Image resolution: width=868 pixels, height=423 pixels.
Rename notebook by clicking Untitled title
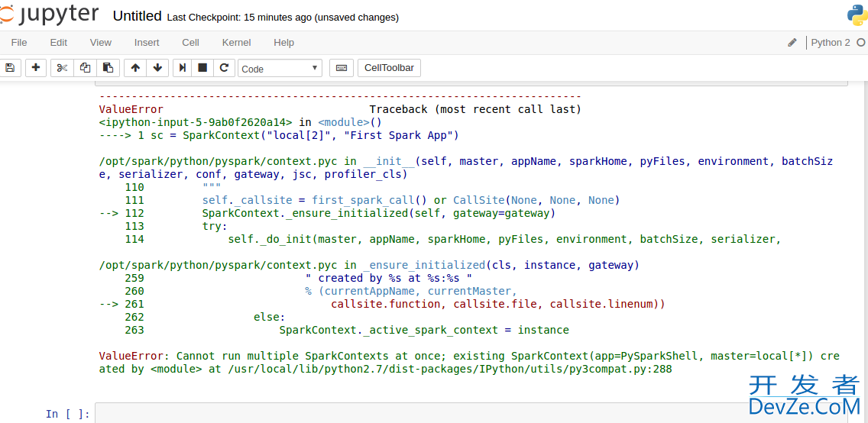click(138, 17)
